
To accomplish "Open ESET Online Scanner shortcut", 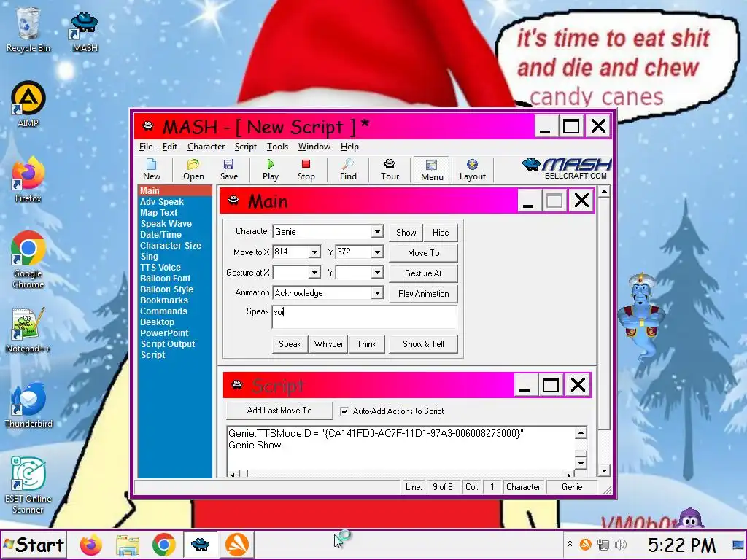I will point(28,485).
